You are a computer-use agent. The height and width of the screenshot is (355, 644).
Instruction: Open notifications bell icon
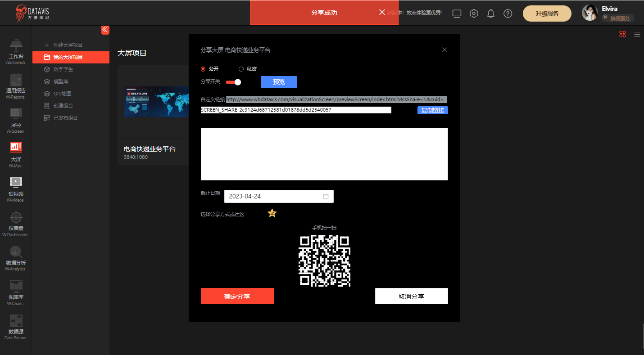click(x=491, y=13)
